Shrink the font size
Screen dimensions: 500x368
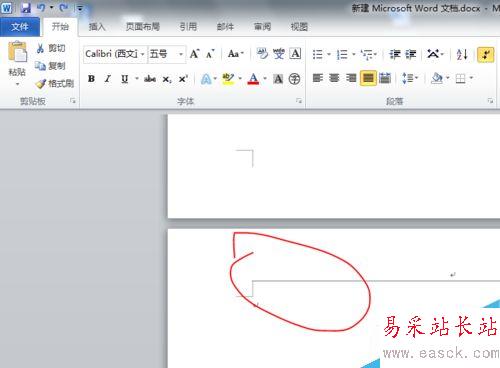[210, 54]
